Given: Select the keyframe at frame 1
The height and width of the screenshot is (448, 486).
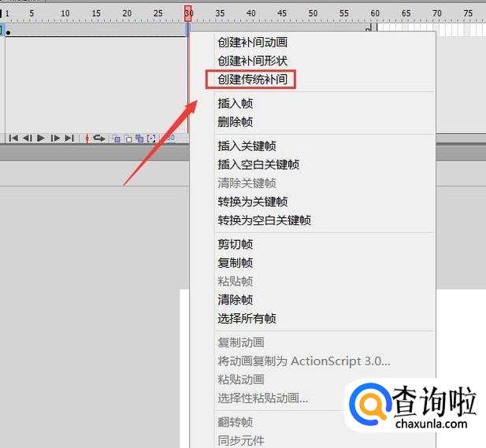Looking at the screenshot, I should [x=8, y=32].
